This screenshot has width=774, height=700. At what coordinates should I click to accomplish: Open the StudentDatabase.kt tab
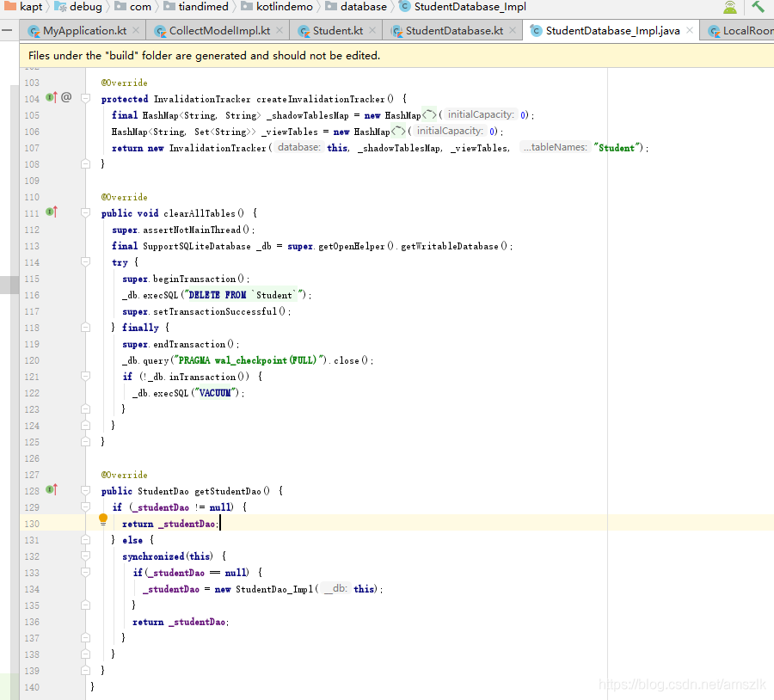click(x=454, y=31)
